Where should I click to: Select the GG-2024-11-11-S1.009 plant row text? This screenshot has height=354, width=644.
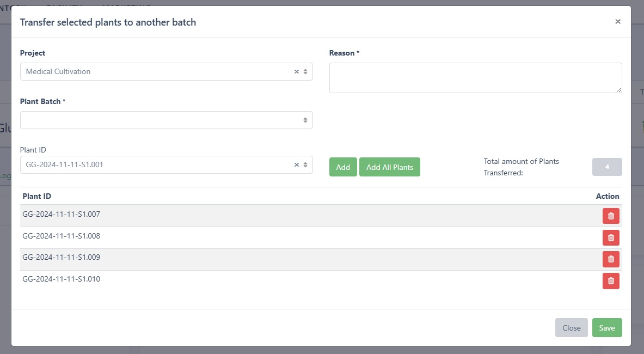click(61, 257)
